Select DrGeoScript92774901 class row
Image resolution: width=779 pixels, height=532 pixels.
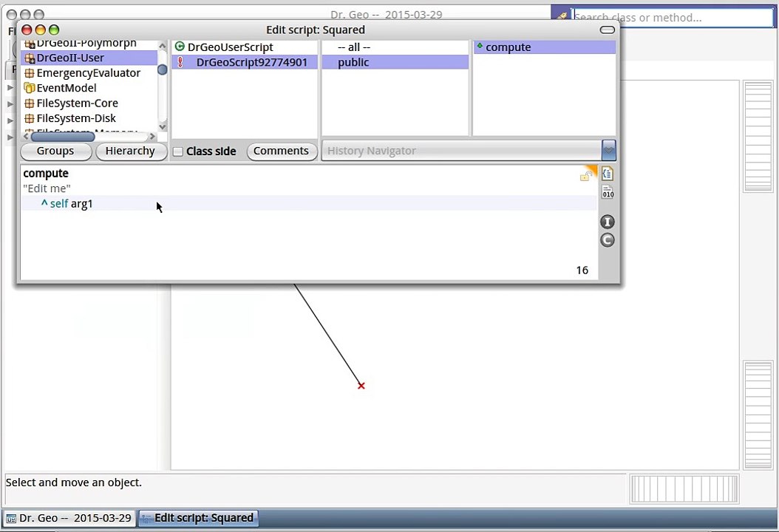click(x=245, y=62)
